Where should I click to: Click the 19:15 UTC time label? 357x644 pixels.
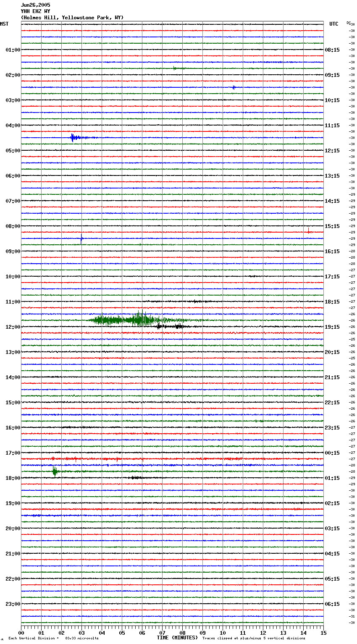tap(332, 327)
